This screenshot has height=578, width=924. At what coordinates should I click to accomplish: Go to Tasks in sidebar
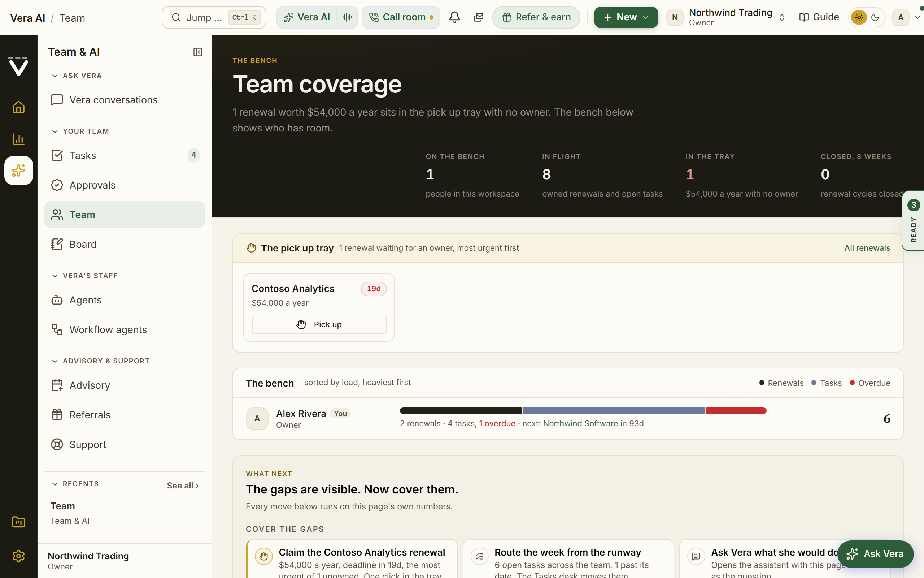(125, 155)
